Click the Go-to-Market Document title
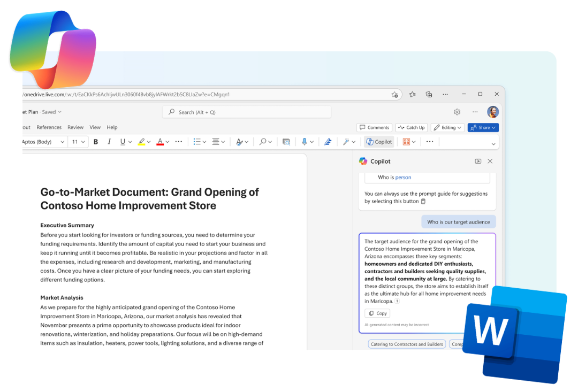 [x=149, y=199]
